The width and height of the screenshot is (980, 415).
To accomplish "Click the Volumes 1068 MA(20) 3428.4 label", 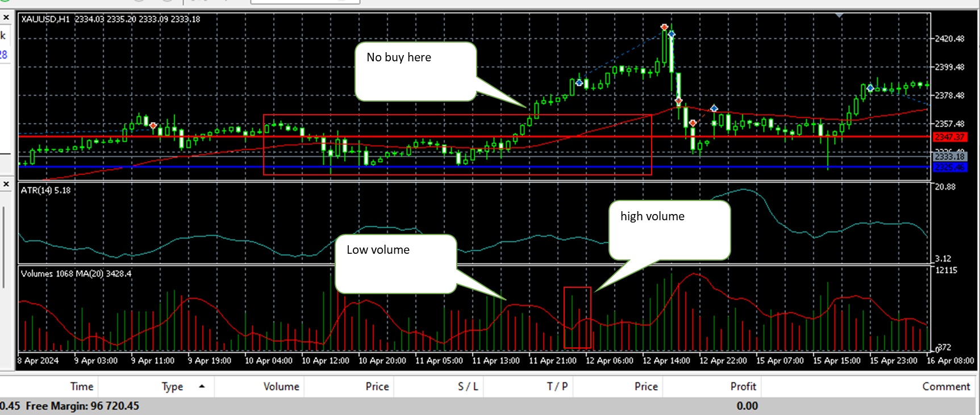I will [76, 274].
